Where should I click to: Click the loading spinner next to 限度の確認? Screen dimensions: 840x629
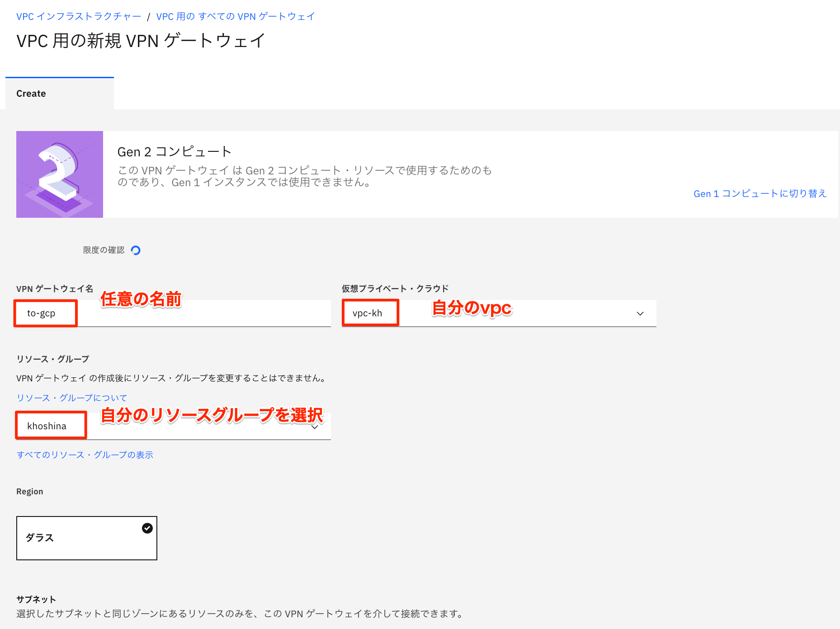click(x=136, y=250)
